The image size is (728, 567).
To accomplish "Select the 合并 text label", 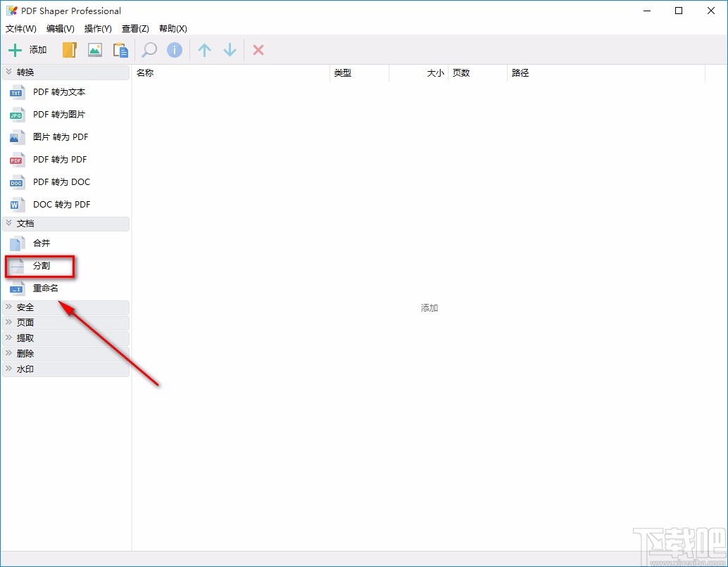I will [x=42, y=243].
